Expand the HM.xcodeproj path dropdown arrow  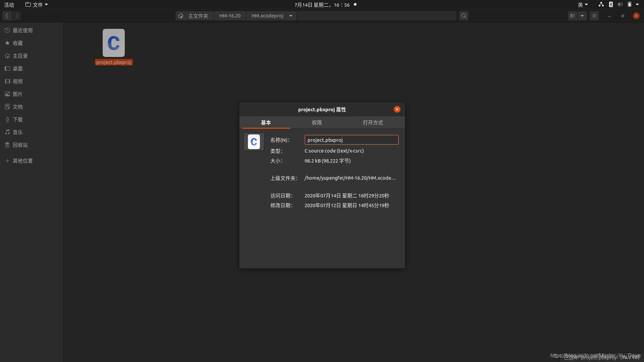291,16
